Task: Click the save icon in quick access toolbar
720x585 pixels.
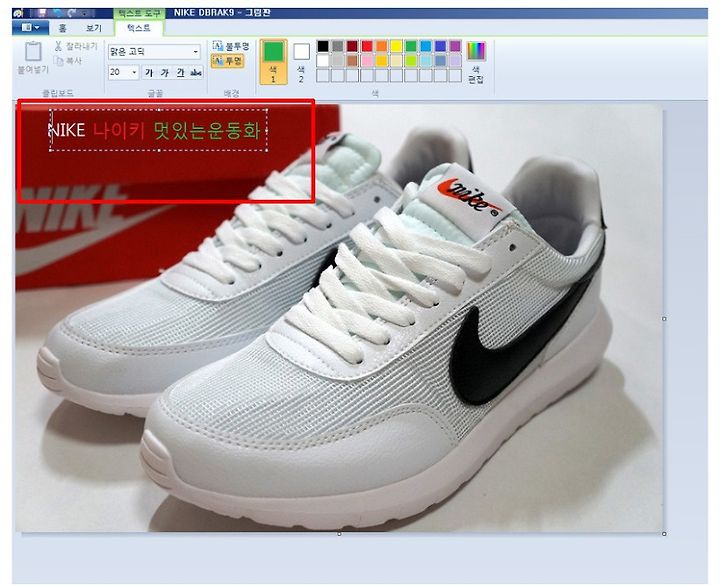Action: [42, 13]
